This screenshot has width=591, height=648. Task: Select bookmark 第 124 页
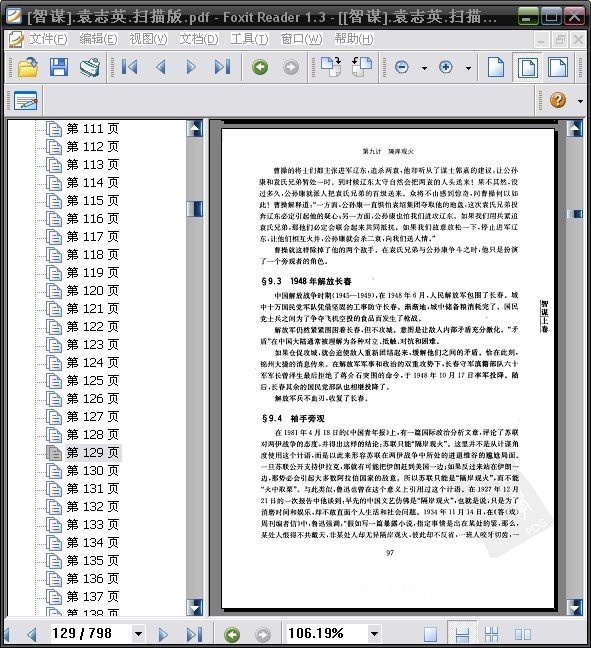[x=93, y=362]
